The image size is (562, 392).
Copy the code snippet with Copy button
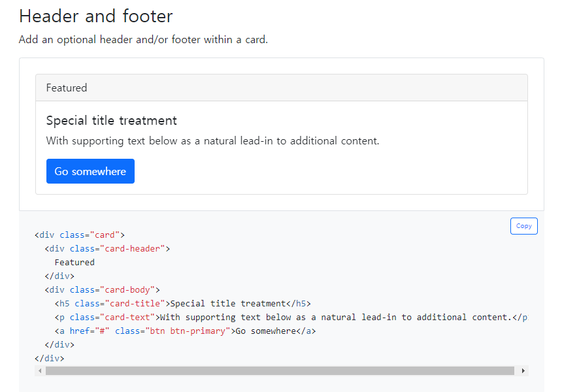(523, 226)
